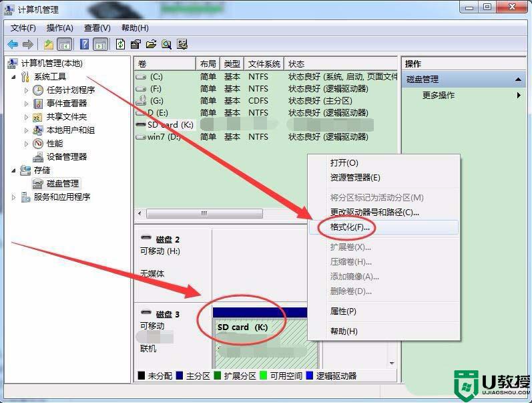Screen dimensions: 532x403
Task: Click the (G:) CD drive icon in volume list
Action: pos(141,100)
